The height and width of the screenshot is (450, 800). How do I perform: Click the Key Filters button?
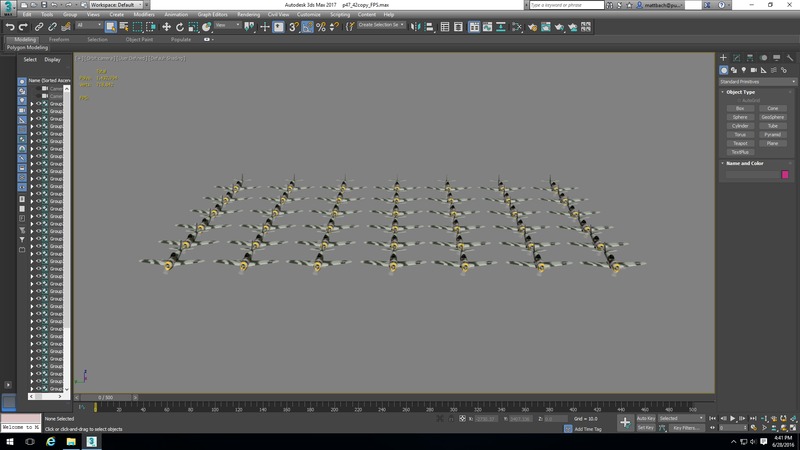(x=685, y=428)
